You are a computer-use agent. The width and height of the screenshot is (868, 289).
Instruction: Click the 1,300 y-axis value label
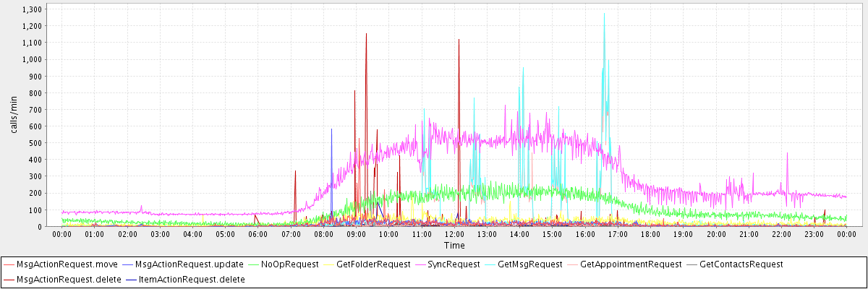point(32,9)
